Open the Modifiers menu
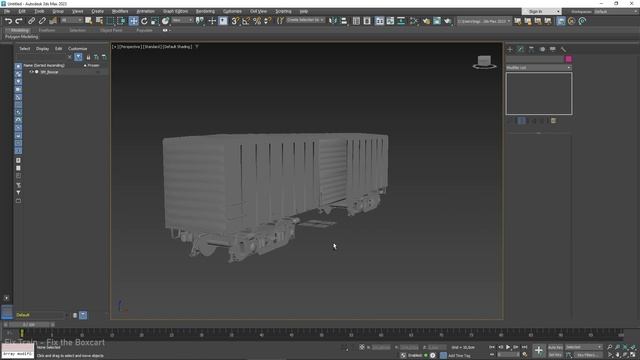The width and height of the screenshot is (640, 360). point(120,11)
